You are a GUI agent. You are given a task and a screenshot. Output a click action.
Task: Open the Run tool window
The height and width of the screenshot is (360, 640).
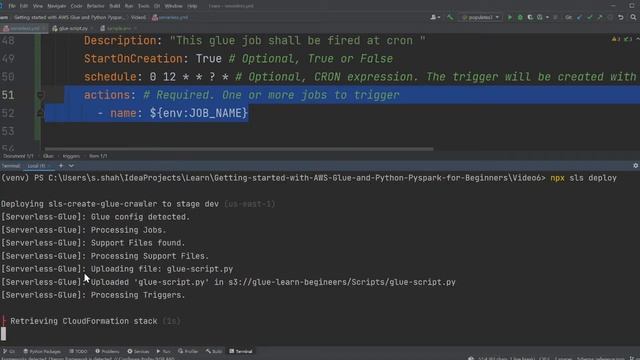click(x=164, y=351)
